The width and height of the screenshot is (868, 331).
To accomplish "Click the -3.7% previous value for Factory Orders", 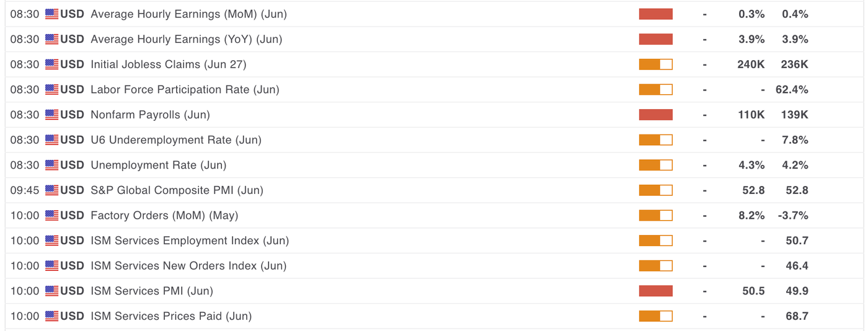I will tap(792, 216).
